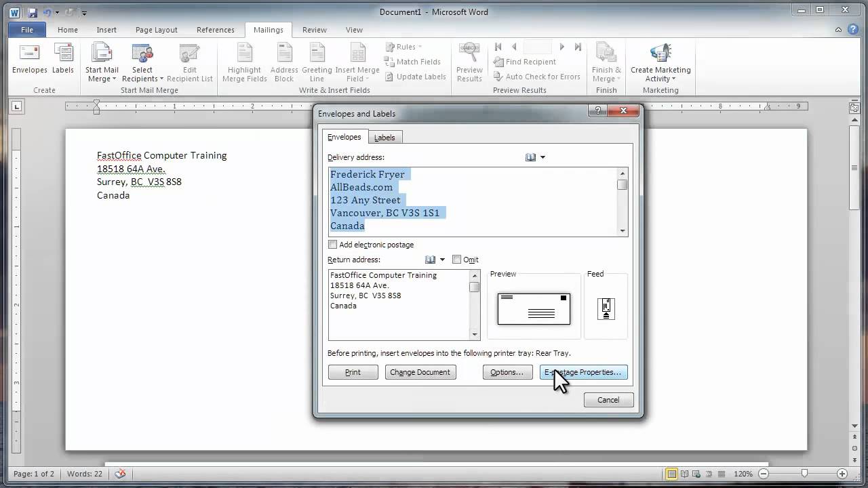Go to the next record
The height and width of the screenshot is (488, 868).
pos(561,47)
